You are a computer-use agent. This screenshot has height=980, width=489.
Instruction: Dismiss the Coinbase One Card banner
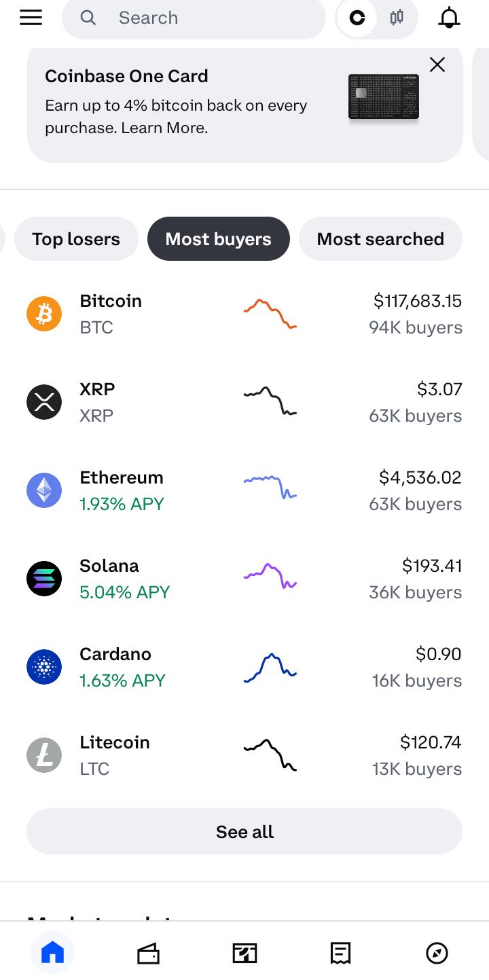click(x=437, y=65)
